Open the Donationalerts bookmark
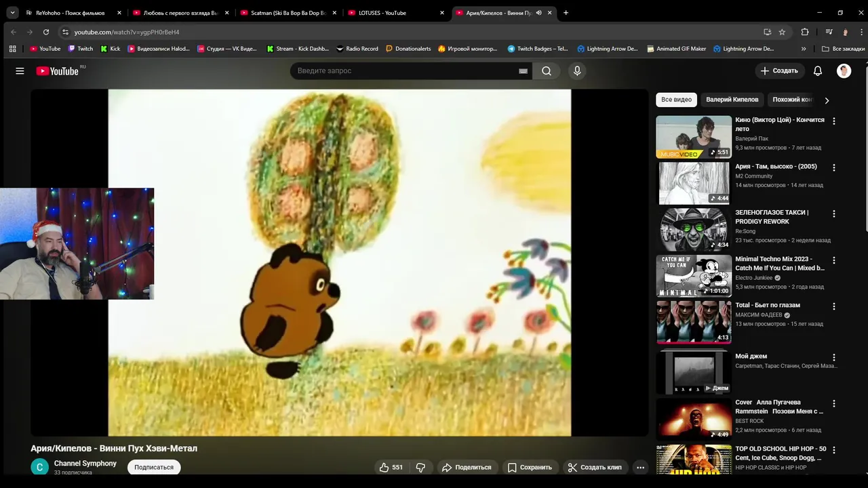Image resolution: width=868 pixels, height=488 pixels. point(408,49)
